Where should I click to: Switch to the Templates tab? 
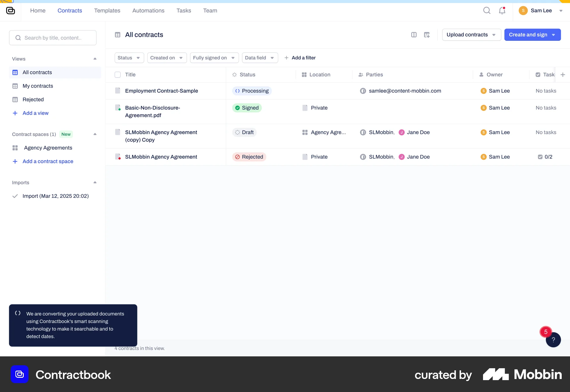point(107,10)
